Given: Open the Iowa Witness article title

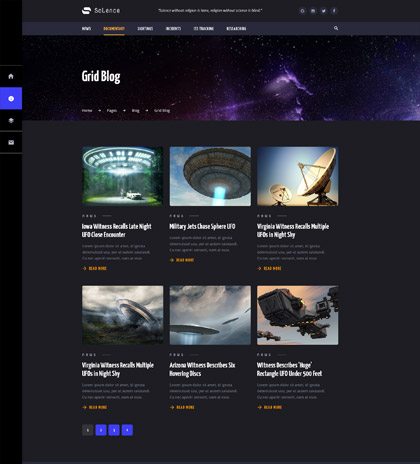Looking at the screenshot, I should (x=117, y=230).
